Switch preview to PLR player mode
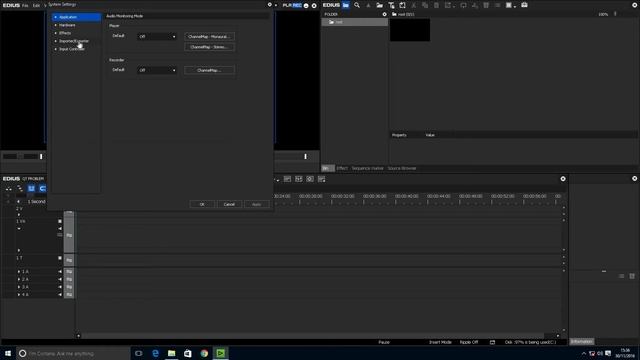The height and width of the screenshot is (360, 640). [287, 5]
